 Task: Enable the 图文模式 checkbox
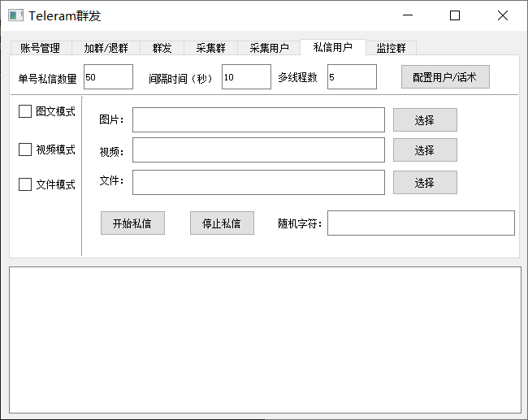(x=25, y=111)
